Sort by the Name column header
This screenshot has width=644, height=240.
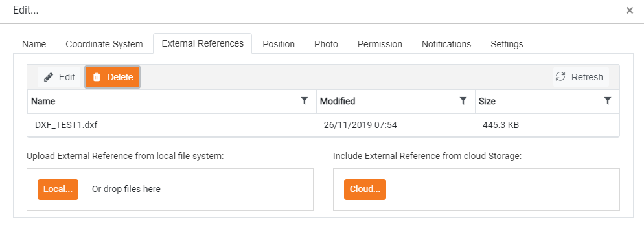[x=43, y=101]
